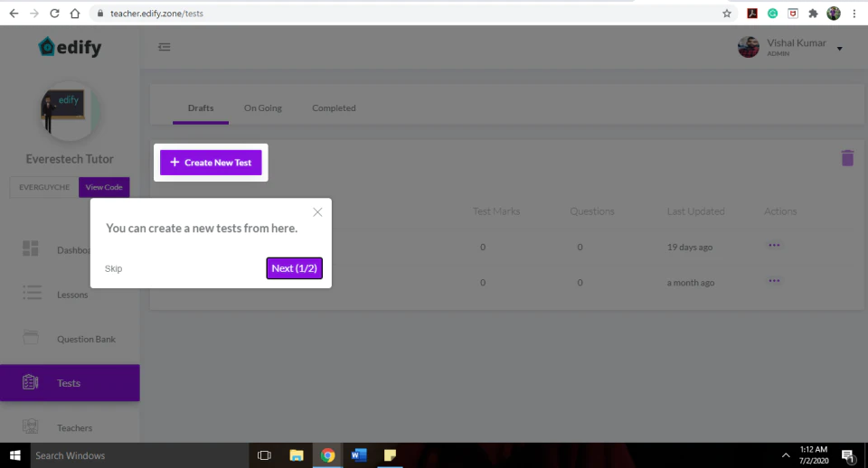Click the hamburger menu collapse icon
The height and width of the screenshot is (468, 868).
point(164,47)
